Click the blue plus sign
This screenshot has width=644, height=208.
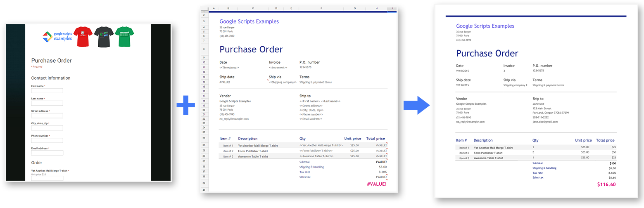point(185,105)
